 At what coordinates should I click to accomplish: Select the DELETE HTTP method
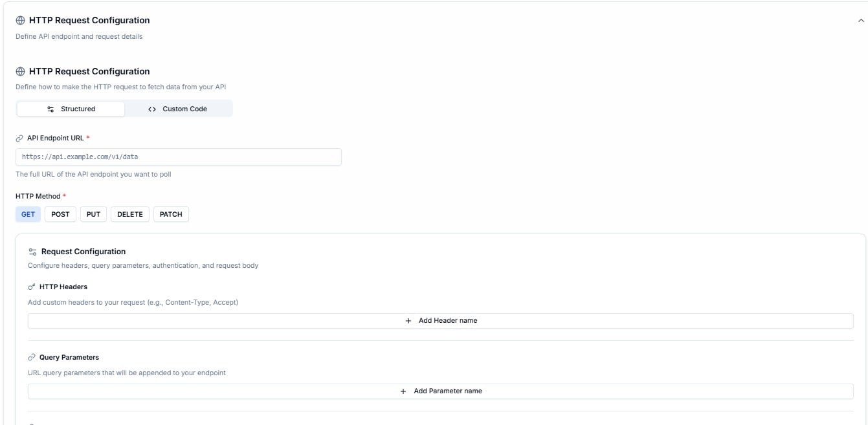[130, 214]
